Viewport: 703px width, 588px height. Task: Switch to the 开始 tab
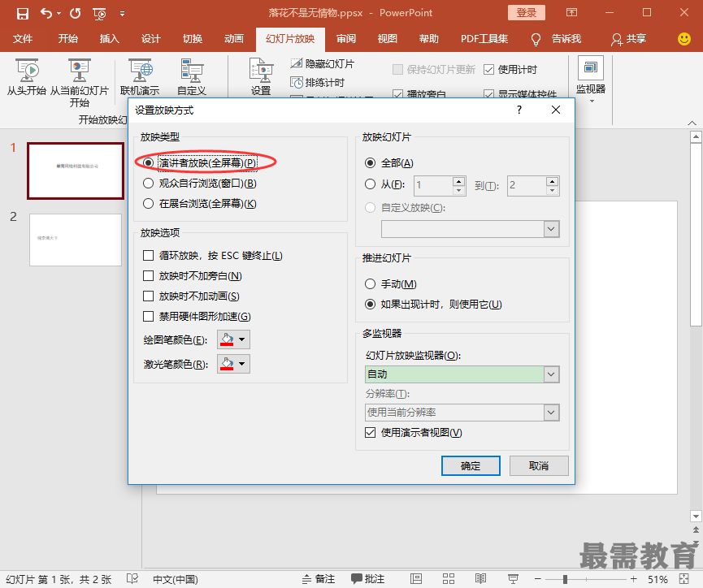click(x=67, y=39)
